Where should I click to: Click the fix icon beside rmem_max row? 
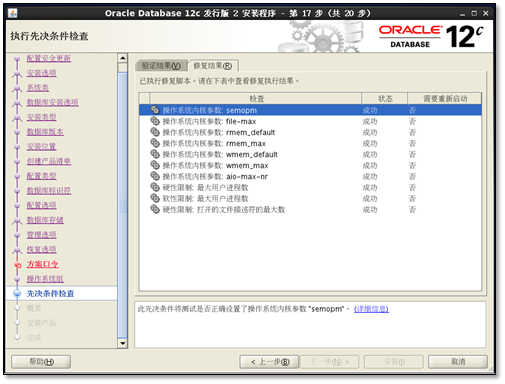(155, 143)
